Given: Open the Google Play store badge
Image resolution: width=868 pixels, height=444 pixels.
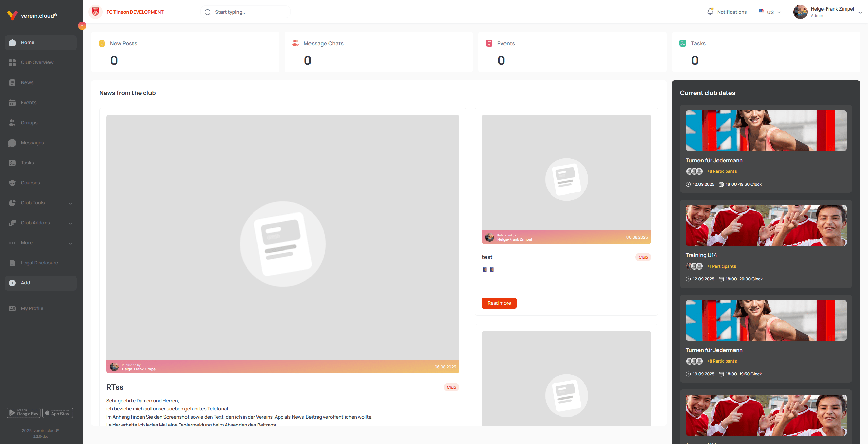Looking at the screenshot, I should click(x=24, y=413).
